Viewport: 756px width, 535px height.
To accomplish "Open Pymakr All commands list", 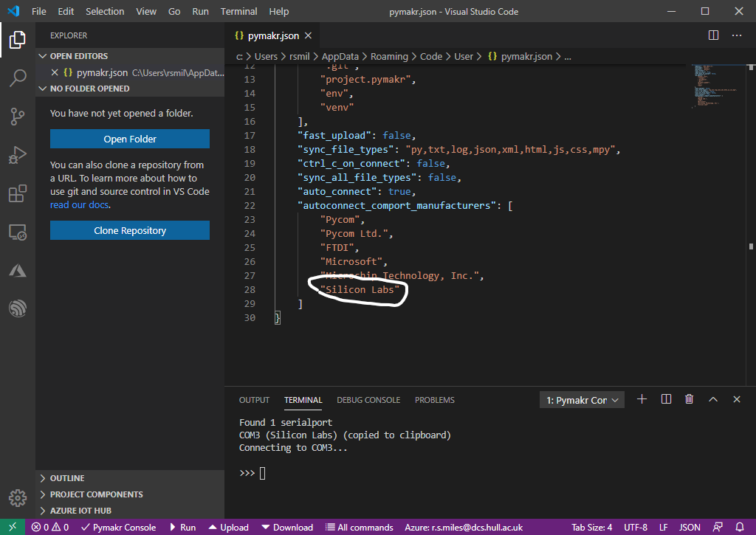I will 360,528.
